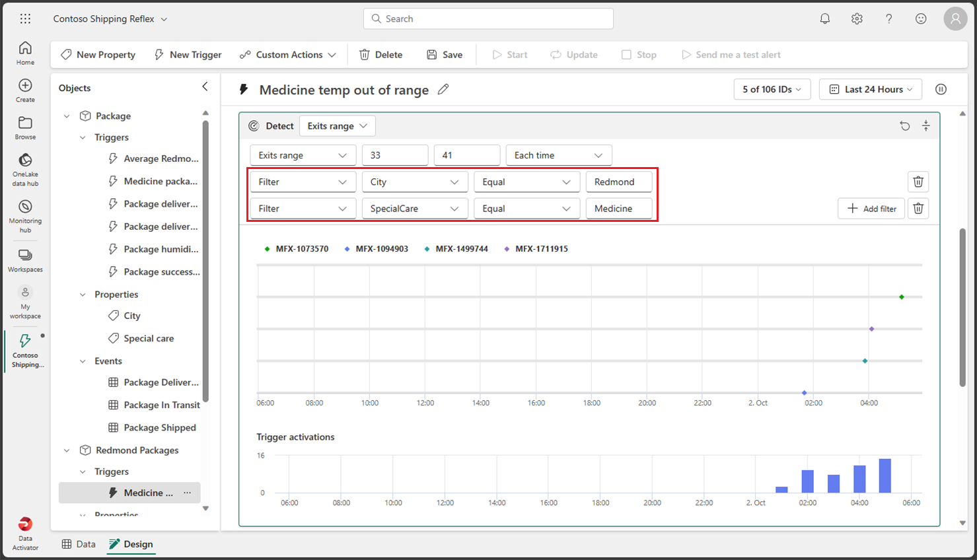Open Detect Exits range dropdown
This screenshot has width=977, height=560.
pyautogui.click(x=337, y=125)
